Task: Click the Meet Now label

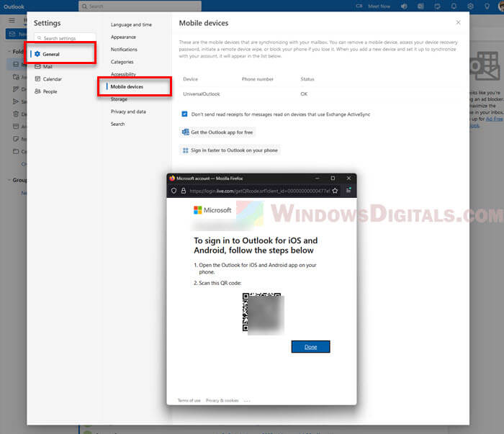Action: click(x=379, y=6)
